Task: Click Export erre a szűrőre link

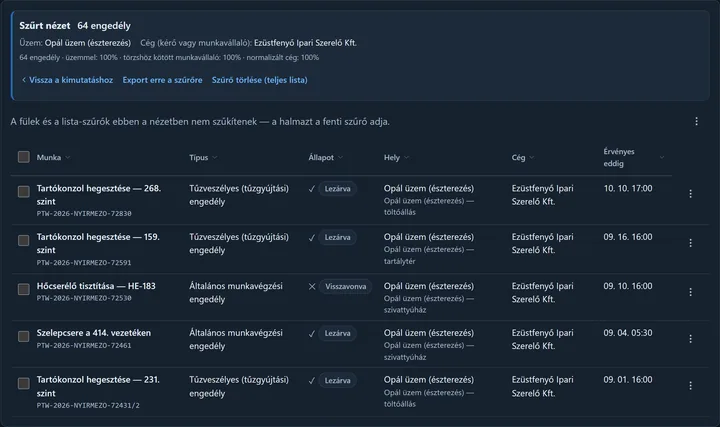Action: tap(162, 80)
